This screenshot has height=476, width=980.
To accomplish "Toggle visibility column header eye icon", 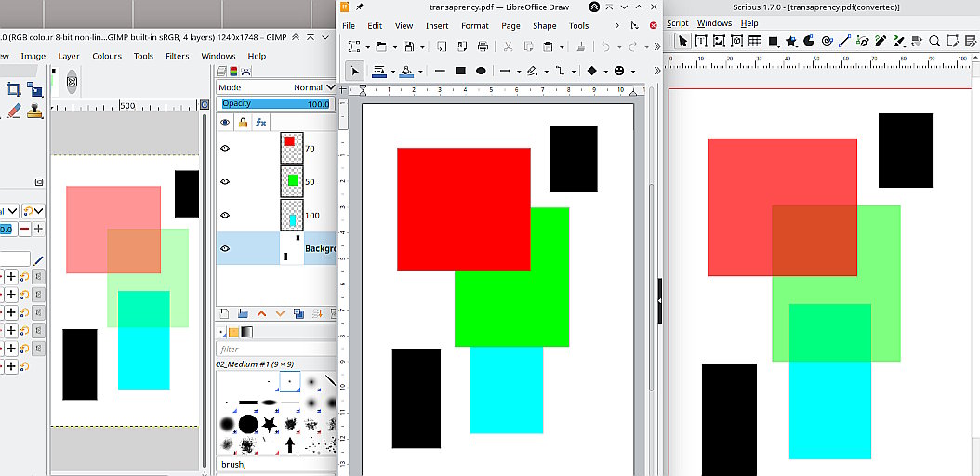I will pos(226,123).
